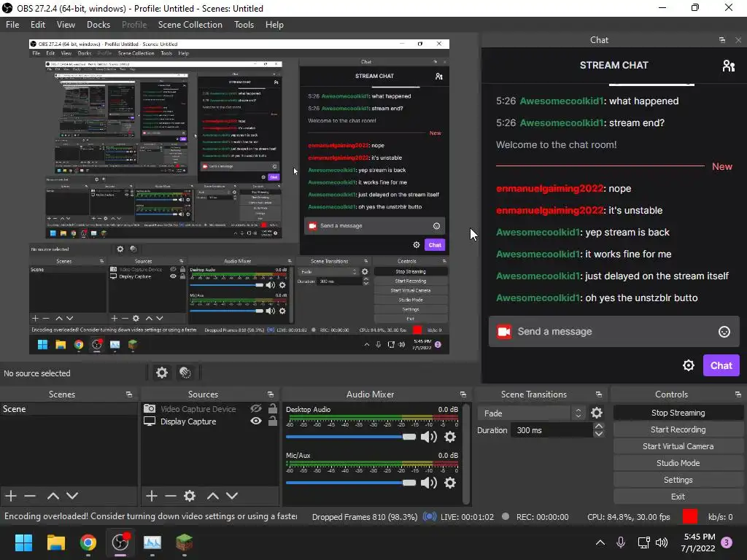This screenshot has width=747, height=560.
Task: Select Display Capture source row
Action: (209, 421)
